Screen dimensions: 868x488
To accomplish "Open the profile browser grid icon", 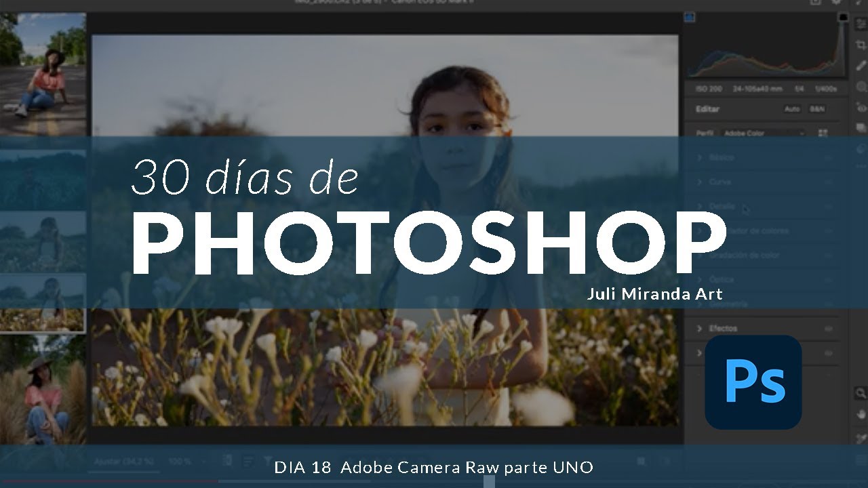I will pos(823,134).
